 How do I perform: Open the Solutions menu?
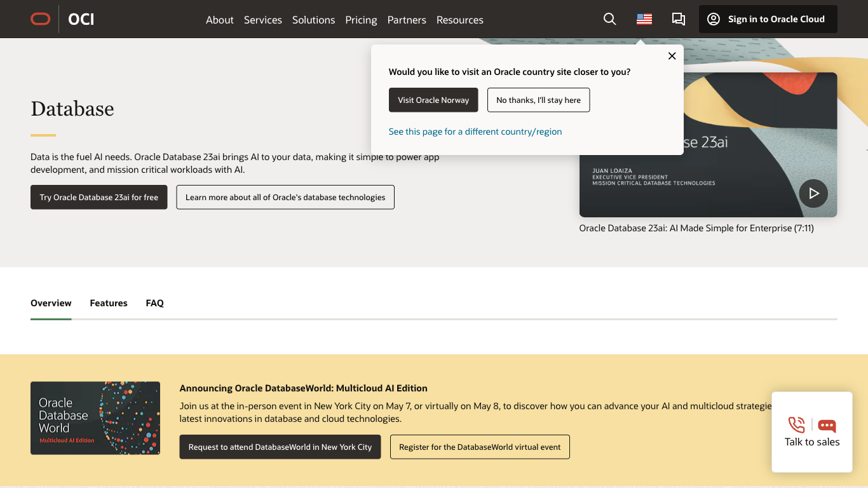(x=313, y=20)
